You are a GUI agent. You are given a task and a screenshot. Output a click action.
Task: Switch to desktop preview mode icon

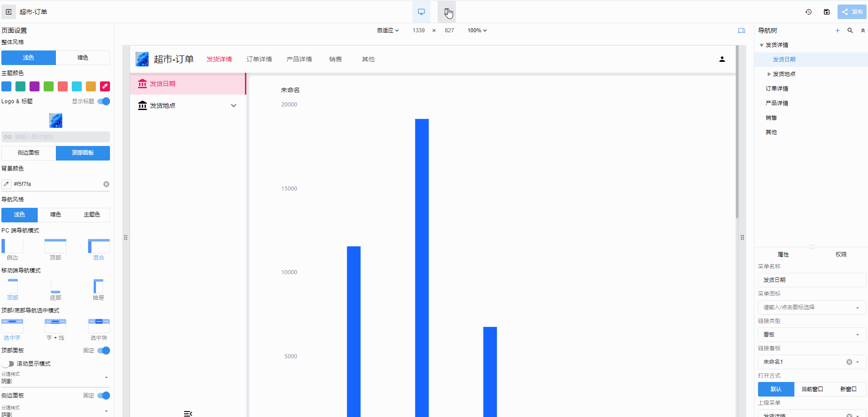421,12
